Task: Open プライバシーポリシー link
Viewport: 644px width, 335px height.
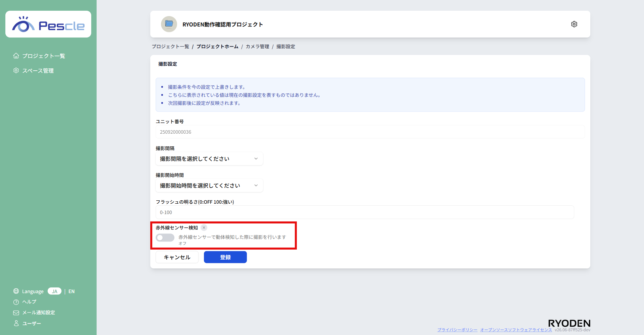Action: click(458, 330)
